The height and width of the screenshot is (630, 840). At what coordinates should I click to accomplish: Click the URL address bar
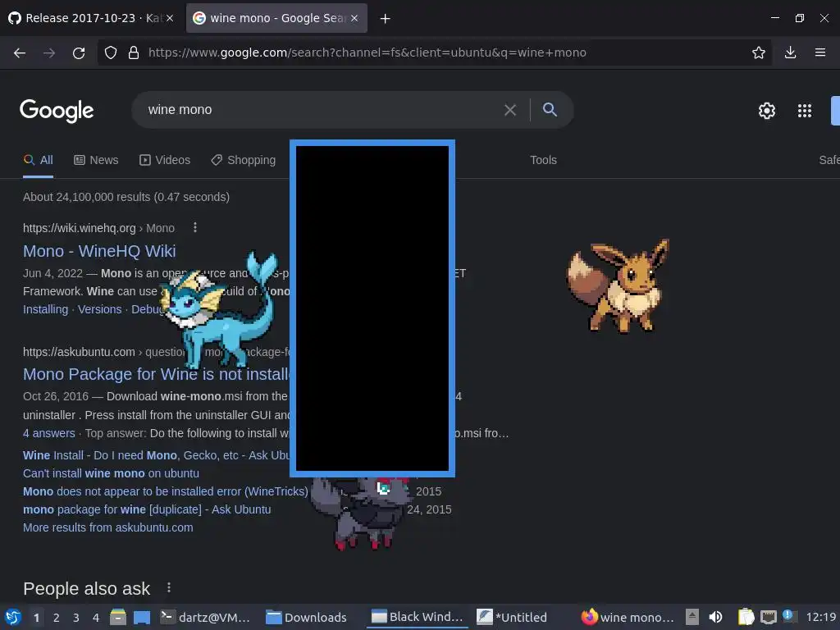pos(434,52)
